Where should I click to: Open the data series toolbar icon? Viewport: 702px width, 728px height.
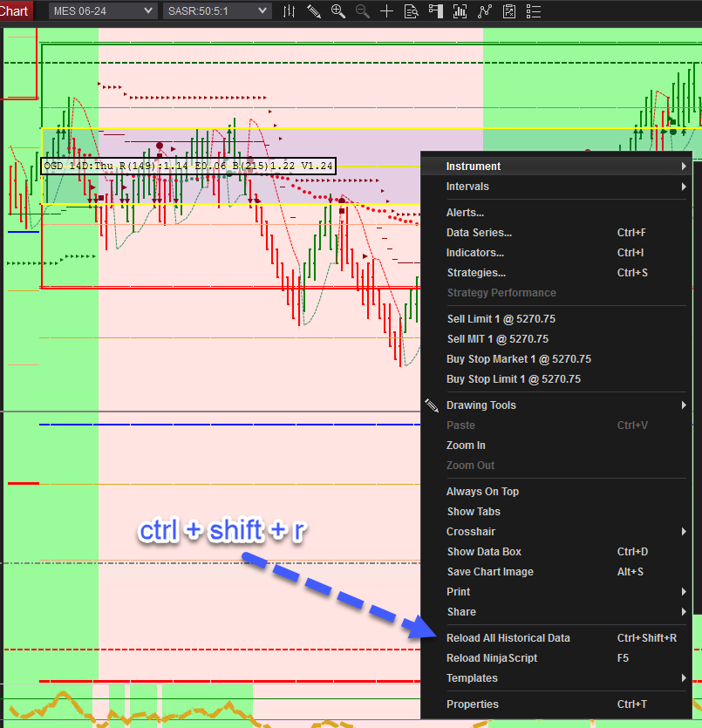pyautogui.click(x=460, y=11)
